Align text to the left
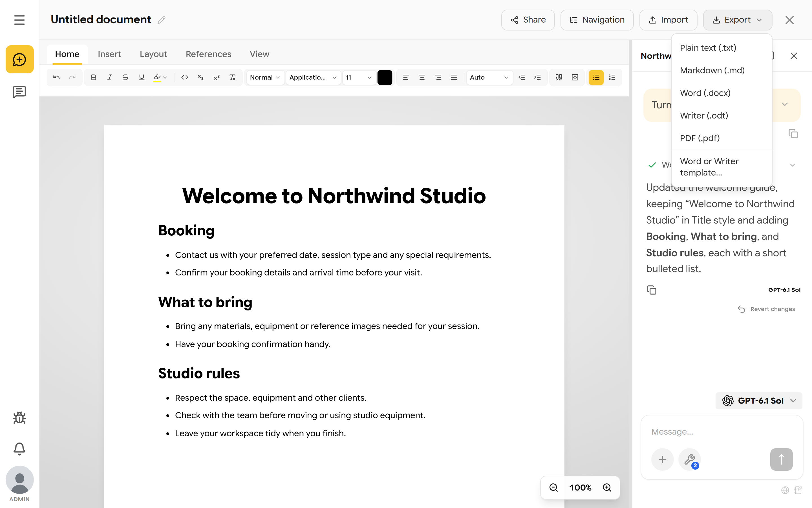 tap(406, 77)
